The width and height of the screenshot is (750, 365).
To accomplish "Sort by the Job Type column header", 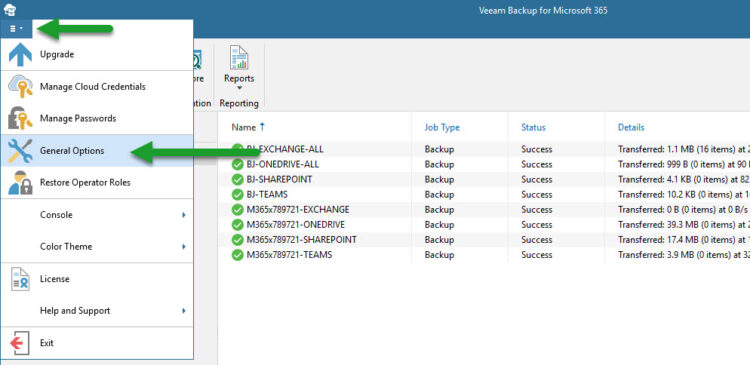I will tap(442, 127).
